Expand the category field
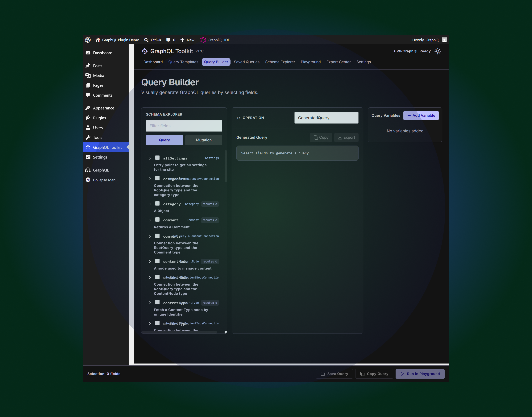The height and width of the screenshot is (417, 532). click(x=150, y=204)
